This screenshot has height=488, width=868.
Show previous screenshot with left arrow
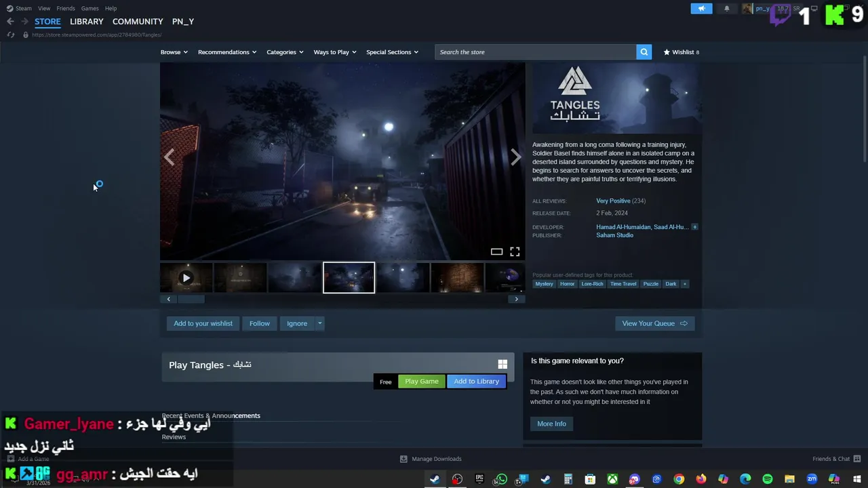tap(169, 158)
